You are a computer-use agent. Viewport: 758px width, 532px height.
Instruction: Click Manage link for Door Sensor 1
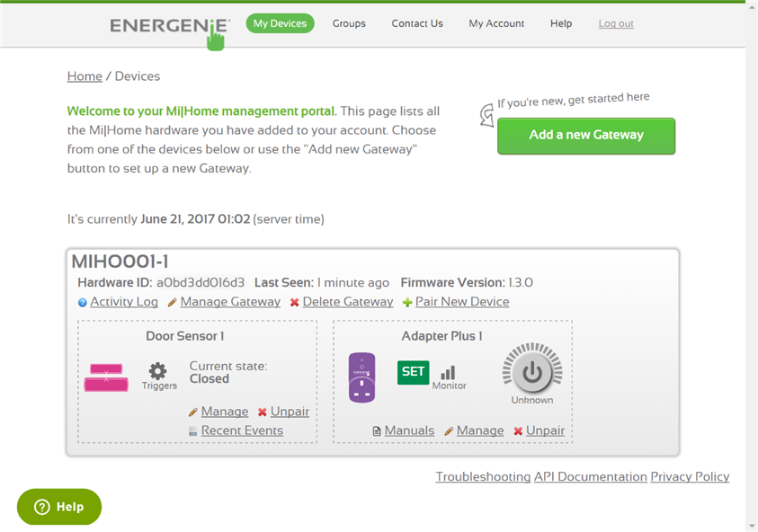click(224, 412)
